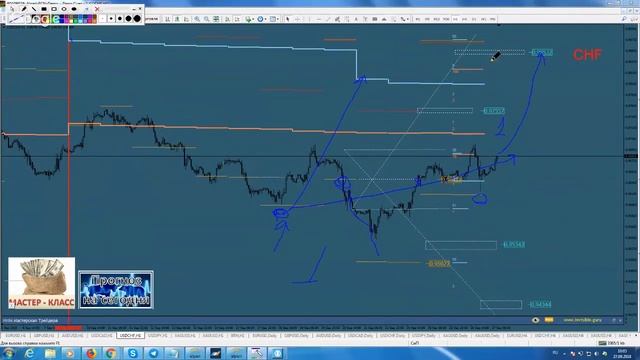This screenshot has height=360, width=640.
Task: Choose the second largest pen thickness dot
Action: 128,18
